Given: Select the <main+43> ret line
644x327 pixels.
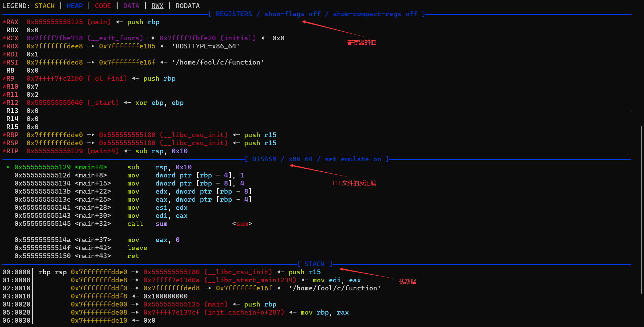Looking at the screenshot, I should click(77, 256).
